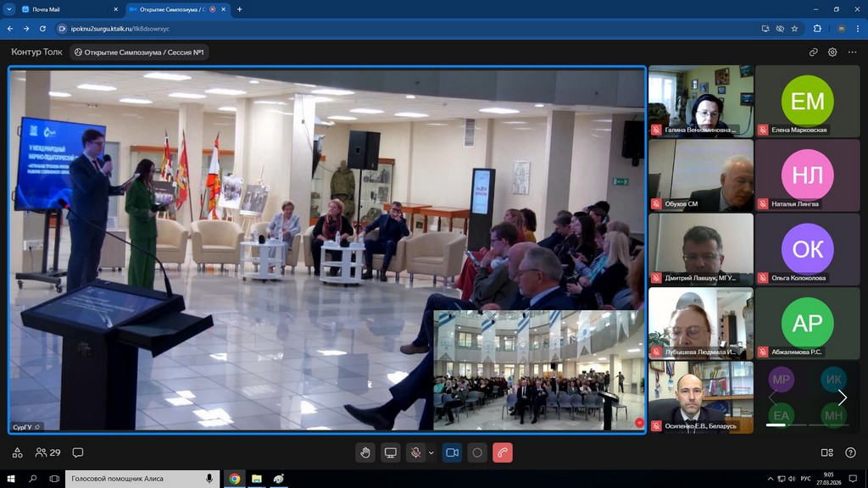Open the three-dot more options menu

point(852,52)
